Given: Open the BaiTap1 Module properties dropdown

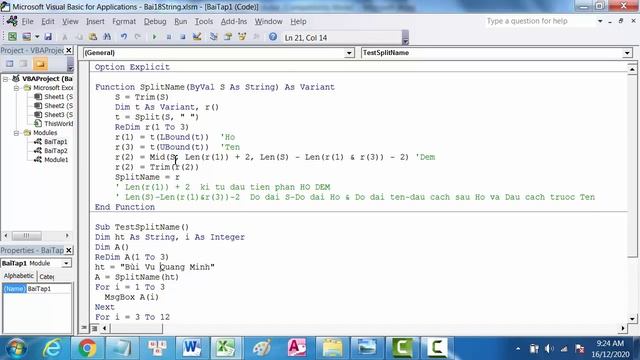Looking at the screenshot, I should (66, 263).
